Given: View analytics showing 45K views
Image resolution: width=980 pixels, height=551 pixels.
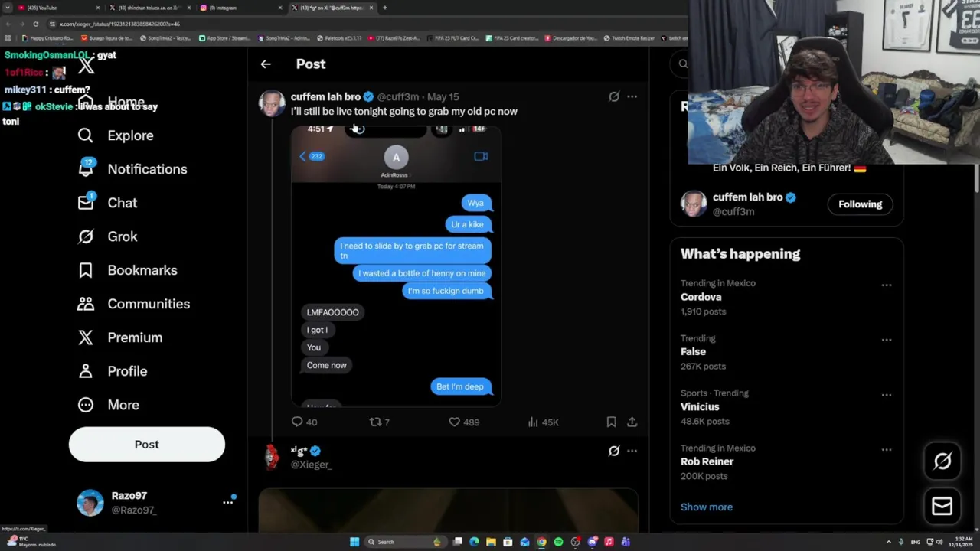Looking at the screenshot, I should click(x=544, y=422).
